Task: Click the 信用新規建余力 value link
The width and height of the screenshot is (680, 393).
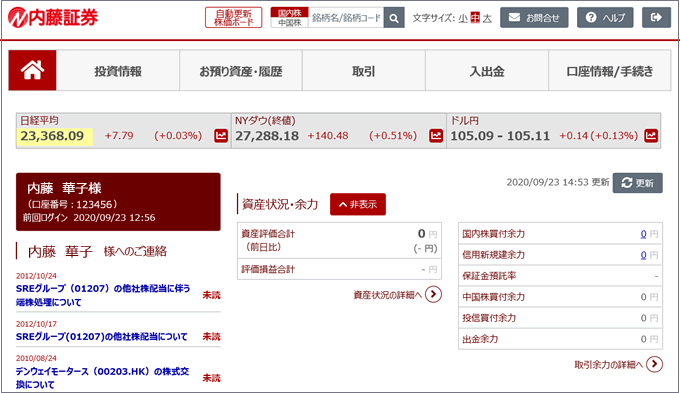Action: pos(643,255)
